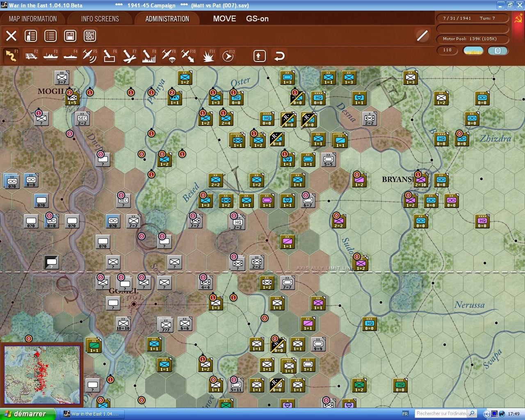The image size is (525, 420).
Task: Open the MAP INFORMATION tab
Action: coord(33,19)
